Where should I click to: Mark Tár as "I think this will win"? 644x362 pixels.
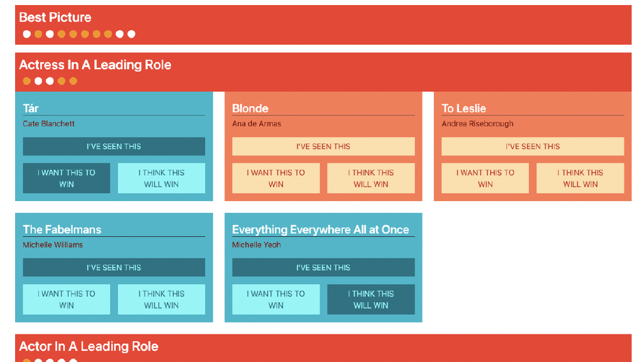click(162, 178)
